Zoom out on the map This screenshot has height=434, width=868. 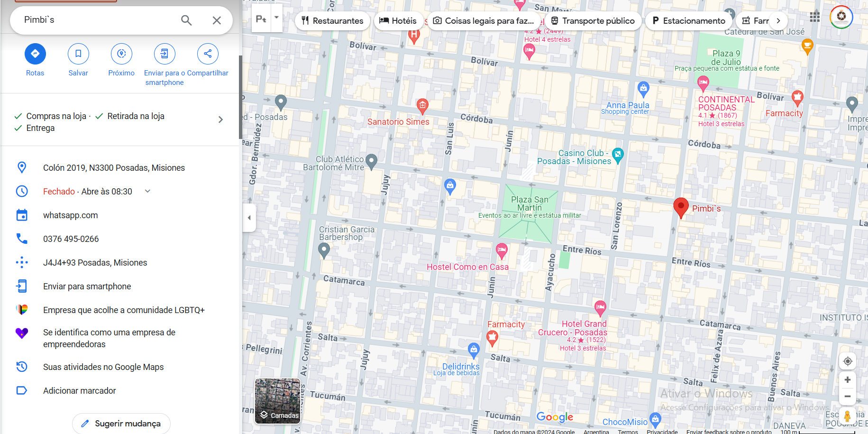coord(848,397)
